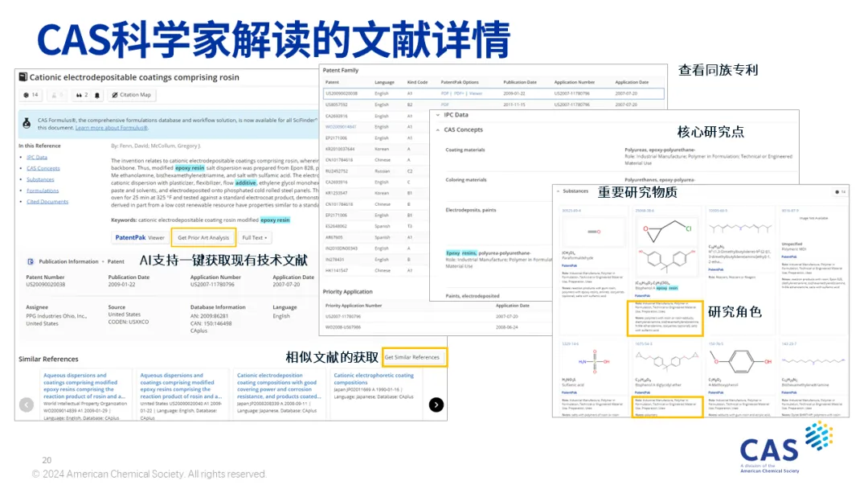This screenshot has height=489, width=868.
Task: Select patent family row KR2010037644
Action: 375,149
